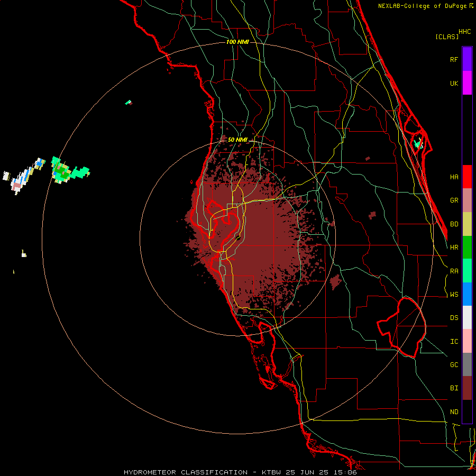Screen dimensions: 476x476
Task: Click the "RF" legend label
Action: tap(454, 59)
